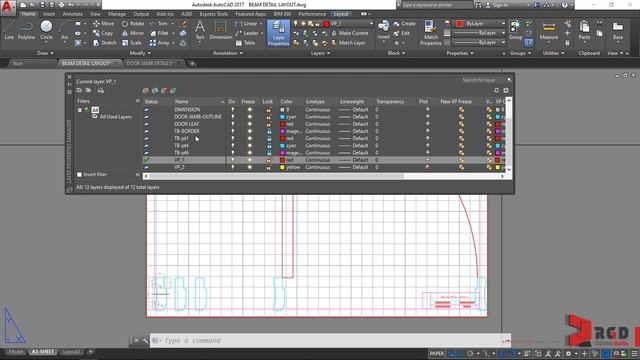Toggle New VP Freeze for DIMENSION layer
The image size is (640, 360).
461,110
